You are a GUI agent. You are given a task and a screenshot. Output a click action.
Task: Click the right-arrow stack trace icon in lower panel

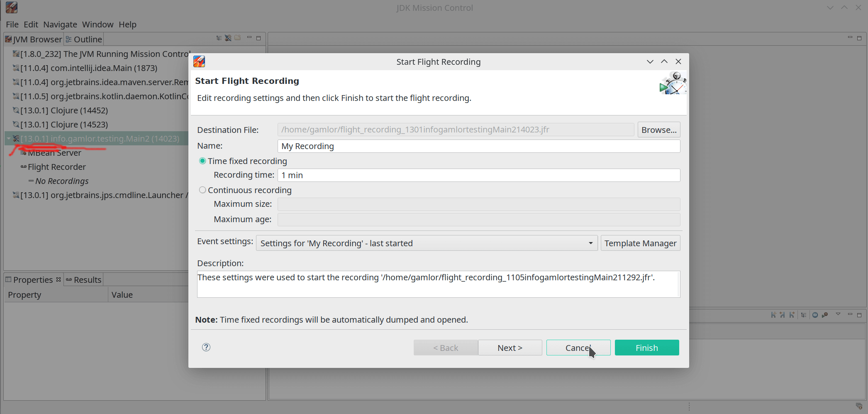coord(792,315)
